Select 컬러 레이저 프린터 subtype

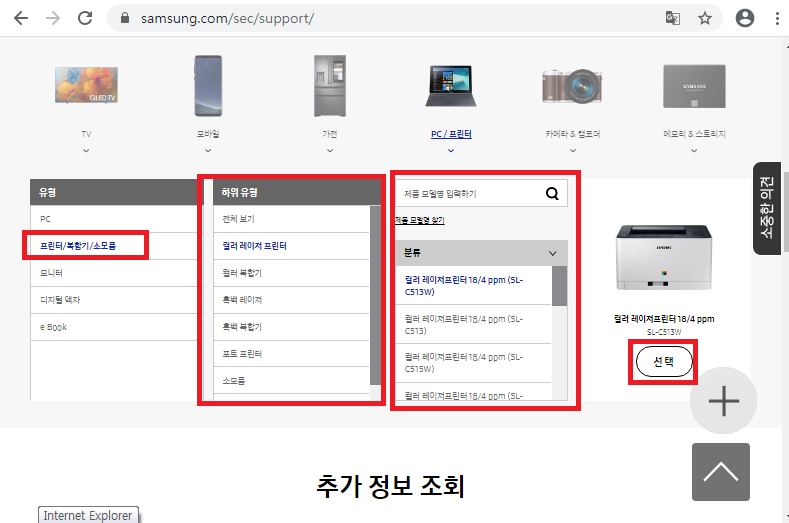255,245
